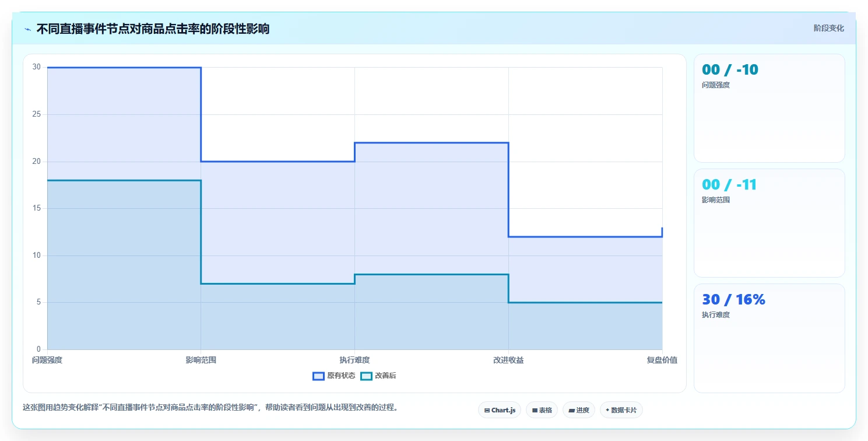This screenshot has width=868, height=441.
Task: Click the 数据卡片 tag button
Action: 621,410
